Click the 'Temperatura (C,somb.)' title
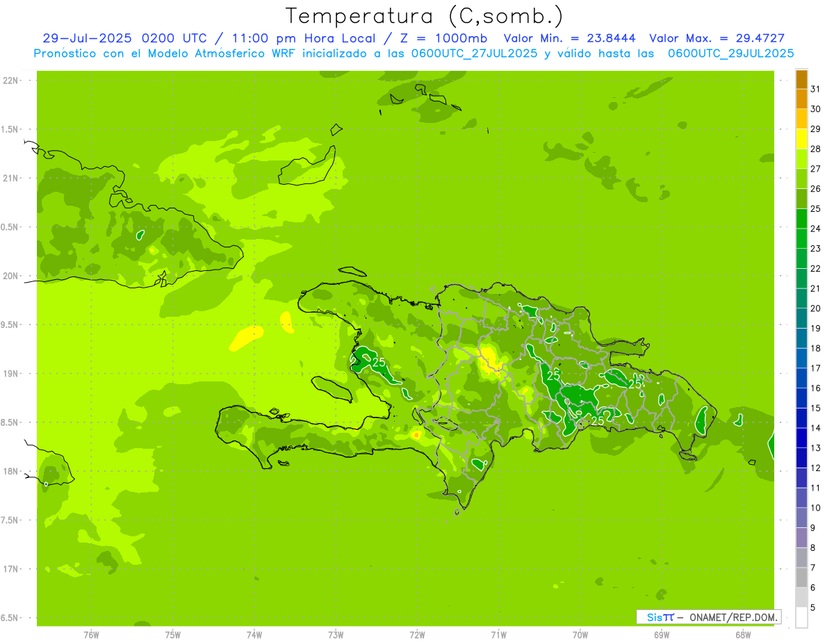The image size is (834, 644). tap(425, 16)
